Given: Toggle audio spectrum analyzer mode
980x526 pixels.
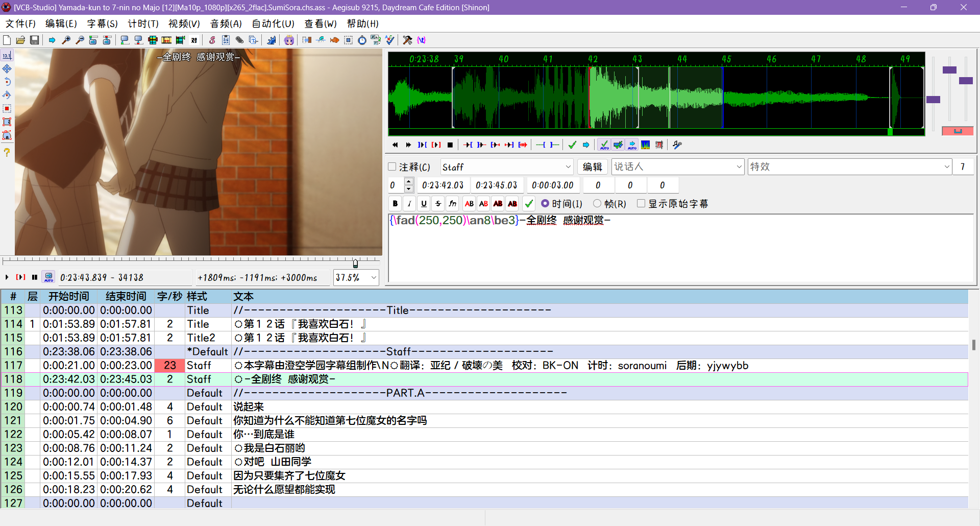Looking at the screenshot, I should 646,145.
